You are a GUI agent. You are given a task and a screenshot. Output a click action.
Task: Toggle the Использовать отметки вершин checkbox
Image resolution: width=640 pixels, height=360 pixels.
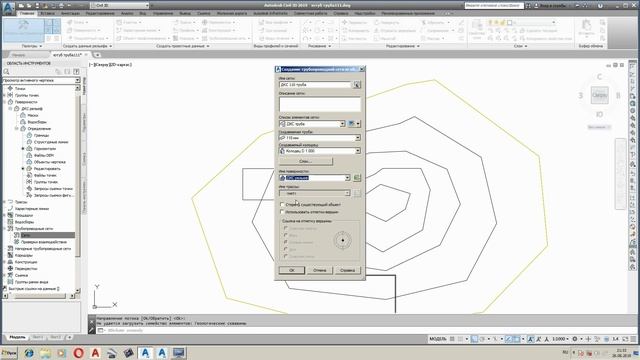pos(282,212)
